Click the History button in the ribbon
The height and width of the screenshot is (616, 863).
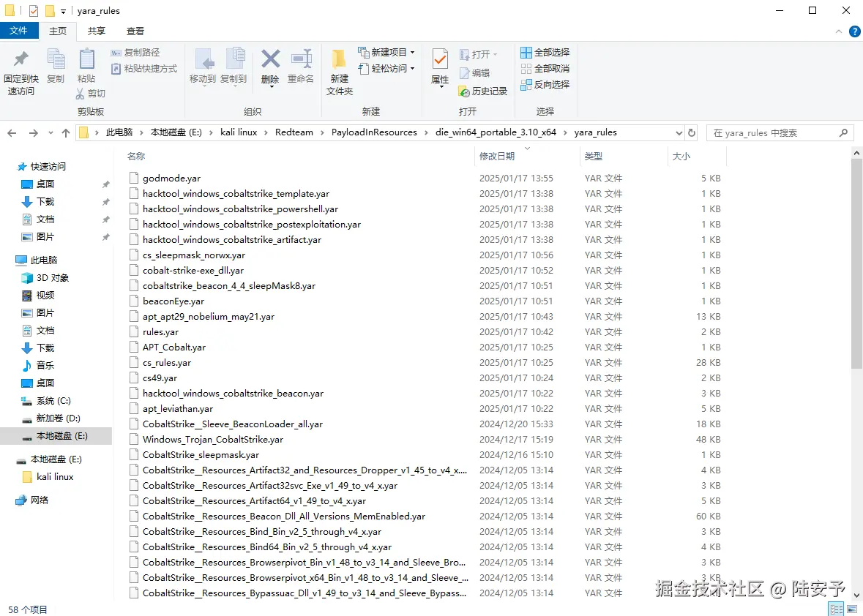tap(482, 91)
